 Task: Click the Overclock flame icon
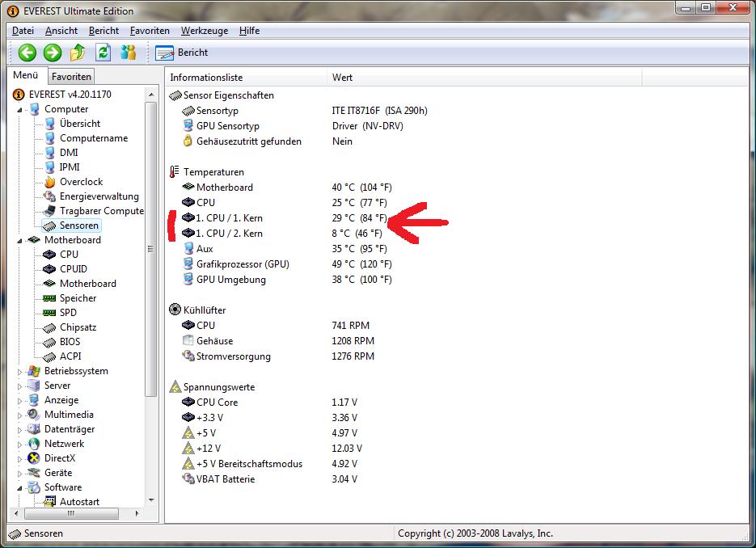(x=49, y=182)
